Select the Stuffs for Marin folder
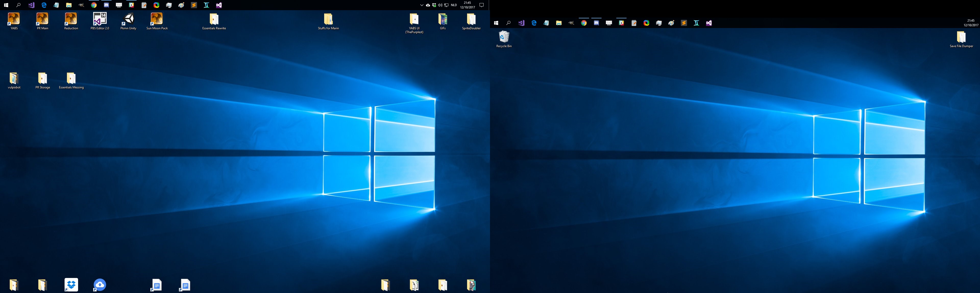 (x=328, y=19)
